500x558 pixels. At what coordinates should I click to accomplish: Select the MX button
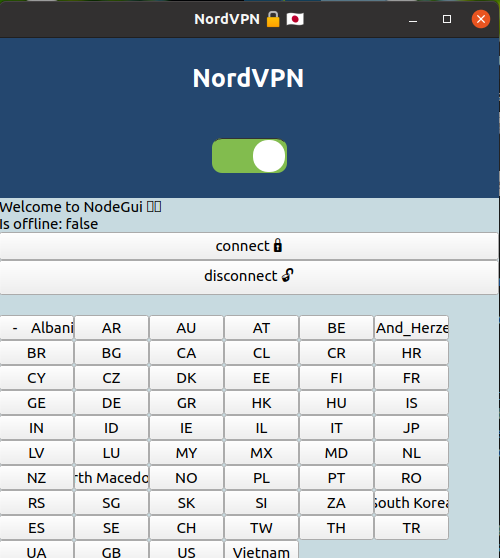tap(262, 453)
